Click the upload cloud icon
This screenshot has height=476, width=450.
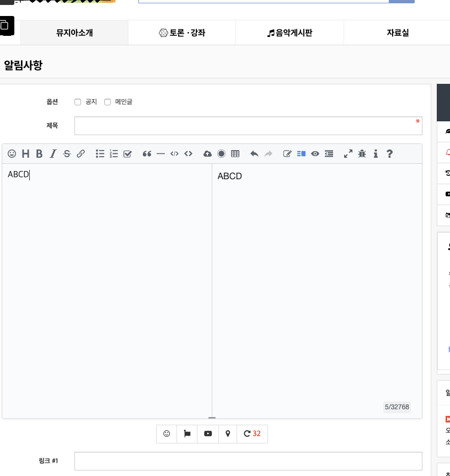[x=207, y=154]
